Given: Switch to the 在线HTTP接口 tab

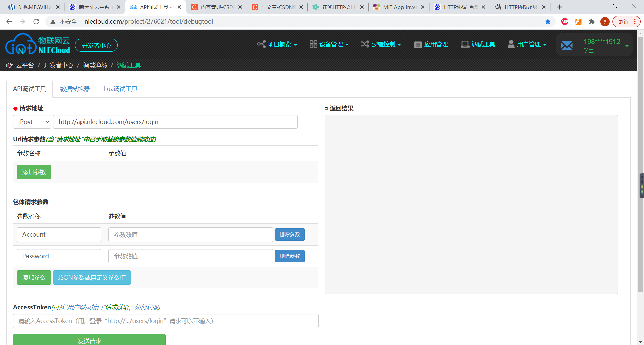Looking at the screenshot, I should 338,7.
